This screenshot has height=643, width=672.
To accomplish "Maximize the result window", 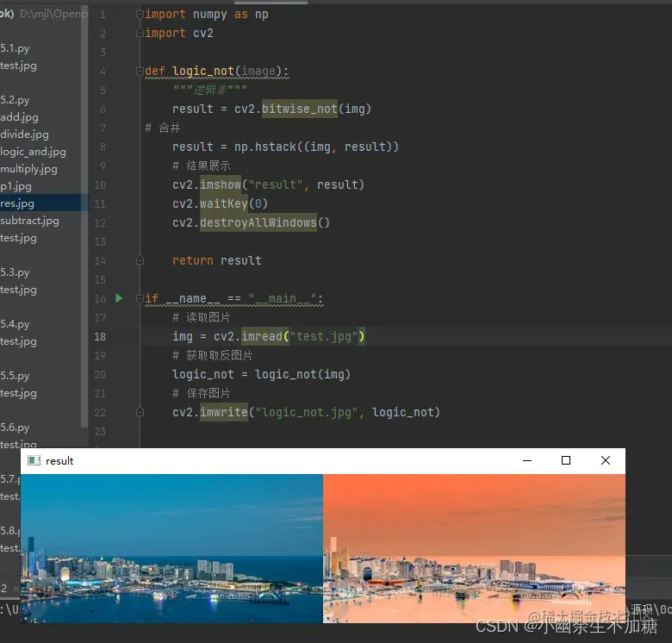I will click(566, 460).
